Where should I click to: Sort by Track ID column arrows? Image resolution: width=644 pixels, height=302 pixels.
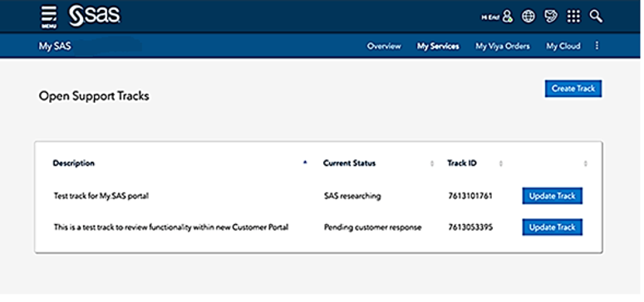(501, 163)
